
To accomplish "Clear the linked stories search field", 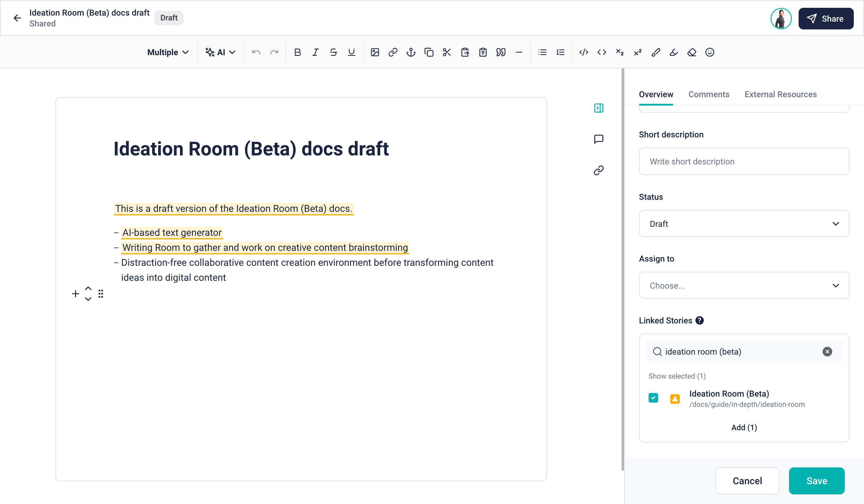I will 827,351.
